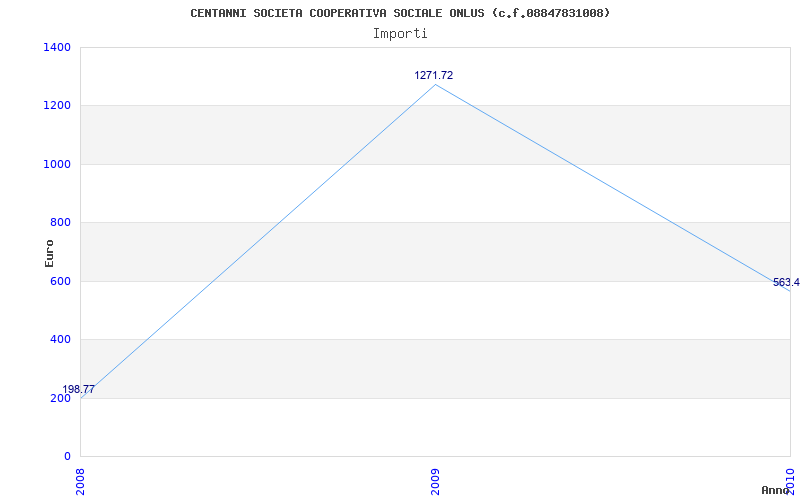Click the 0 y-axis tick label
Screen dimensions: 800x500
[x=67, y=457]
